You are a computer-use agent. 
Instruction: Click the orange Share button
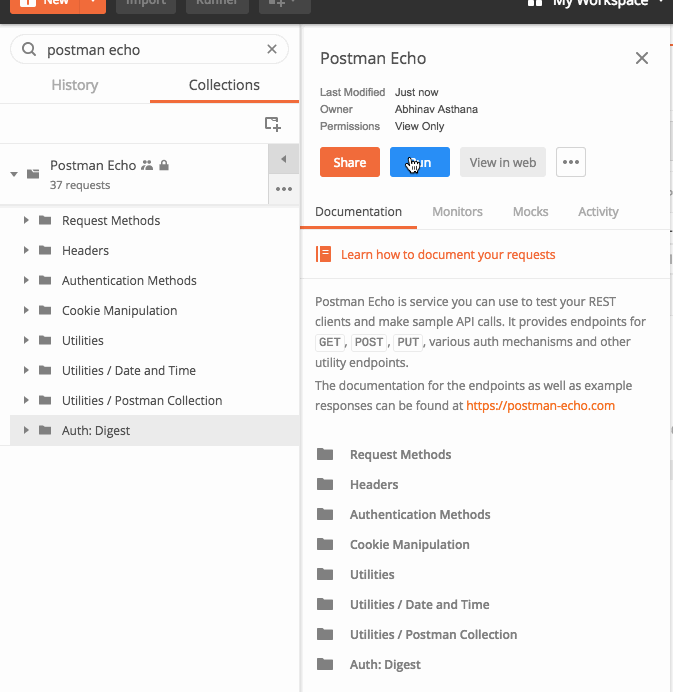click(350, 162)
